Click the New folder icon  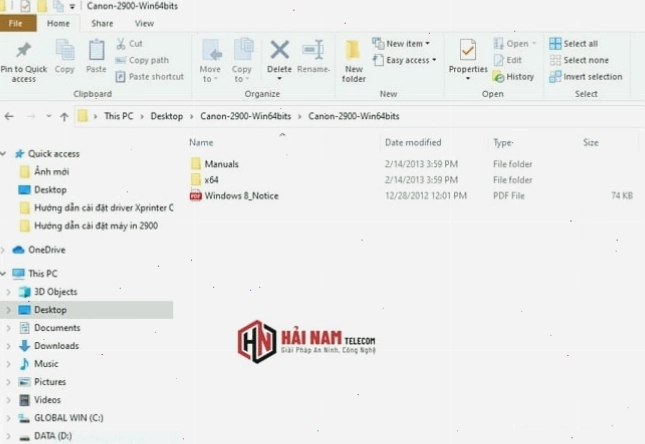click(353, 50)
